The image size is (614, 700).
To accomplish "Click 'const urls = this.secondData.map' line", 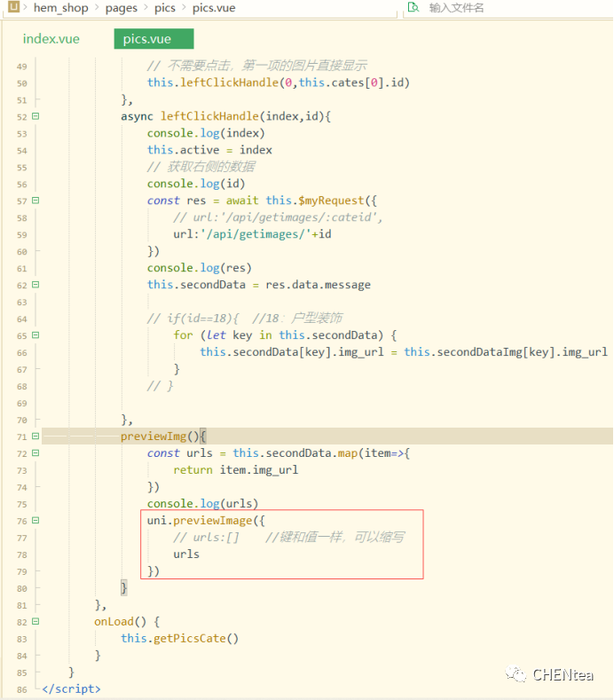I will (279, 453).
